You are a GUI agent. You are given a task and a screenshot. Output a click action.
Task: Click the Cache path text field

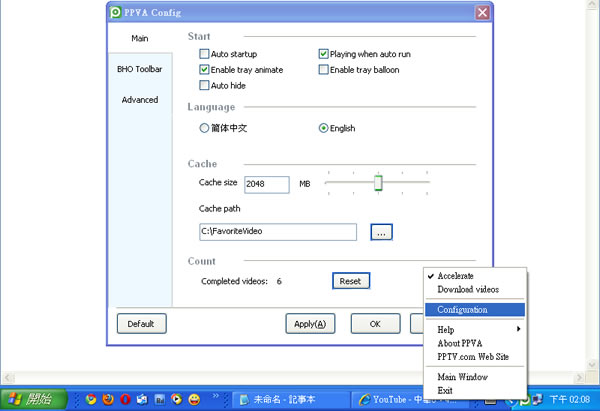(x=278, y=232)
